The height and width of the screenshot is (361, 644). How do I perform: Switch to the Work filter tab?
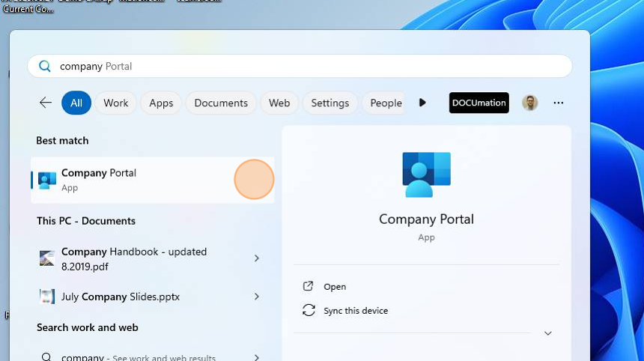click(x=116, y=103)
